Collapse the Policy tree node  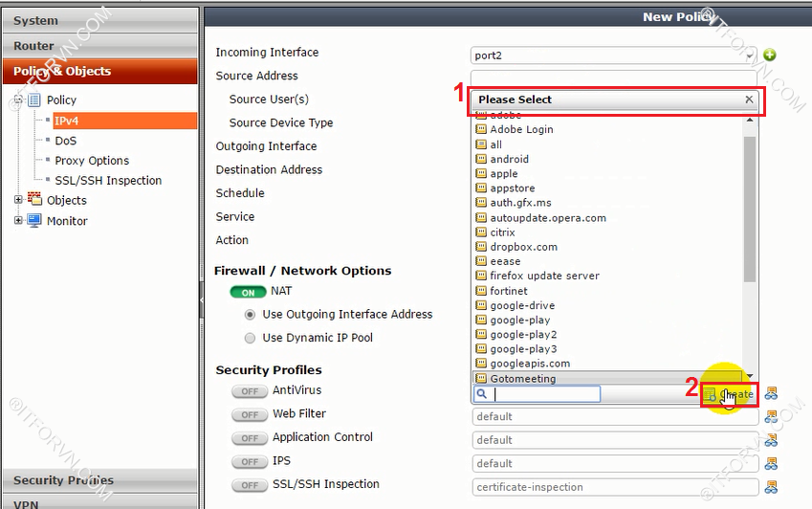point(18,100)
